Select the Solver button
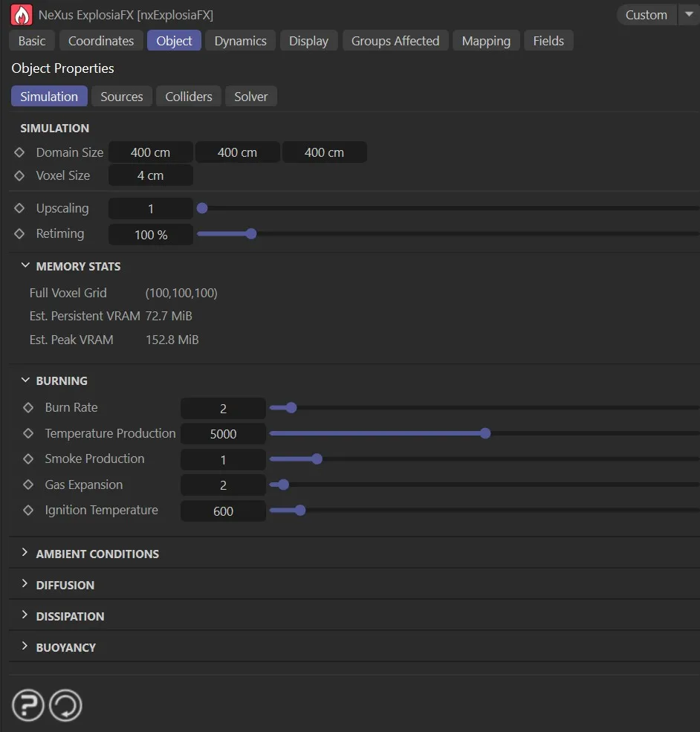Screen dimensions: 700x732 [x=250, y=96]
